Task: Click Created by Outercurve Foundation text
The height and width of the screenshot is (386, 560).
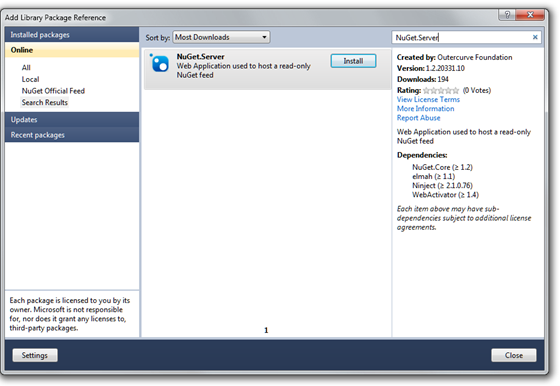Action: pos(454,57)
